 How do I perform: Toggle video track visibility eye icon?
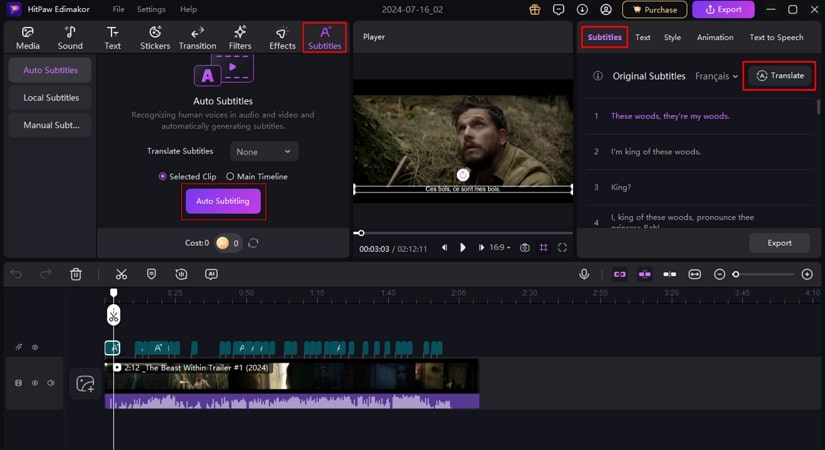point(35,383)
